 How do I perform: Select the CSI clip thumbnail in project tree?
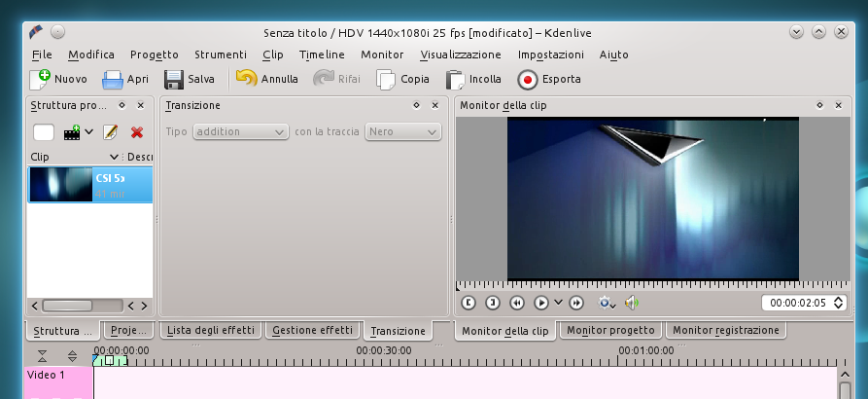(60, 184)
